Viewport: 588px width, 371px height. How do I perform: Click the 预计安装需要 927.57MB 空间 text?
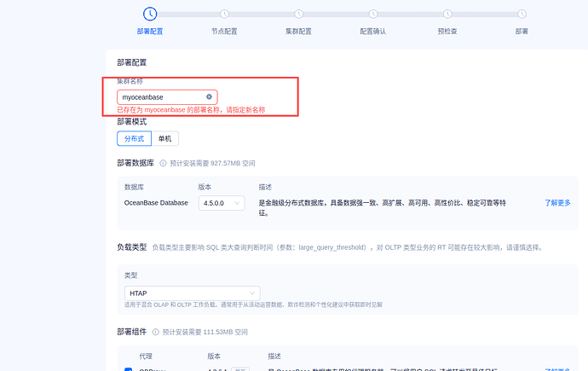213,163
